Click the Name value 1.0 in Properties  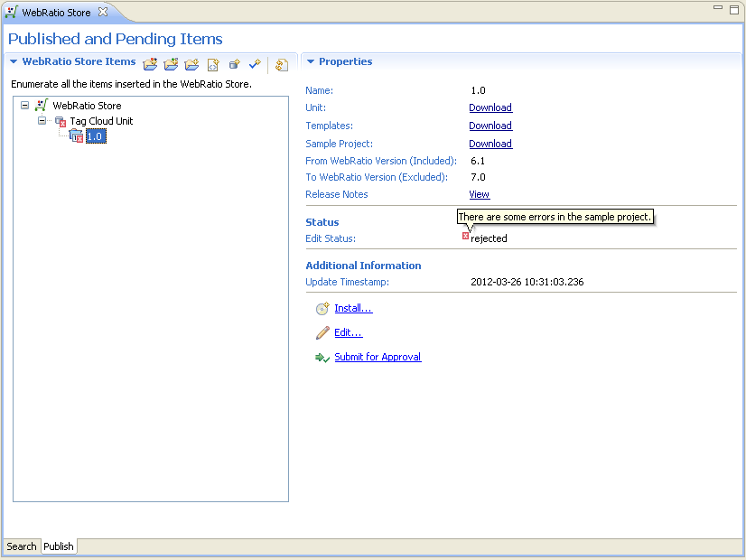[478, 90]
